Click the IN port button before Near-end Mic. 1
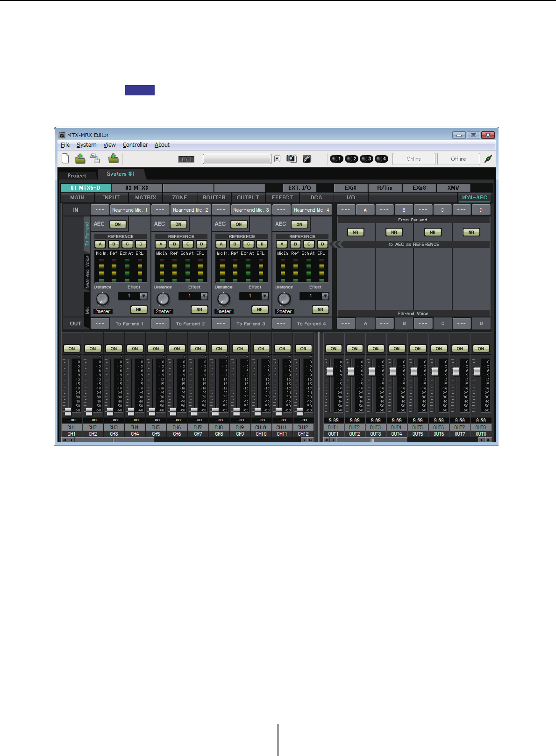 coord(100,210)
